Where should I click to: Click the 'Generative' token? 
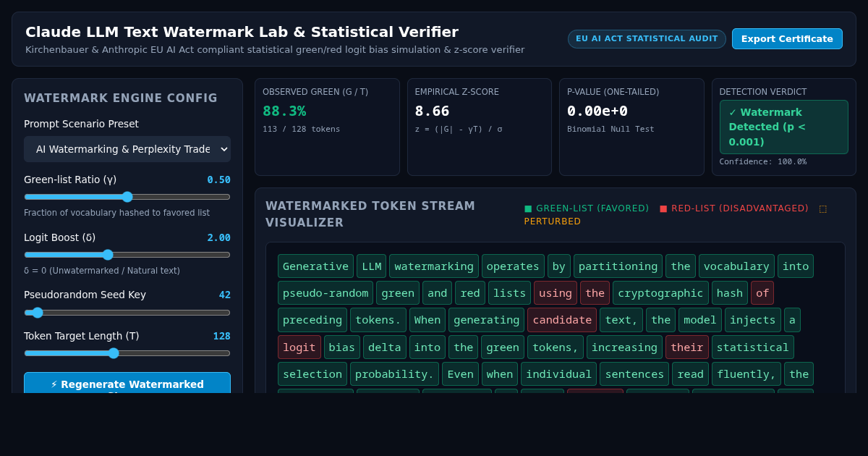(315, 266)
